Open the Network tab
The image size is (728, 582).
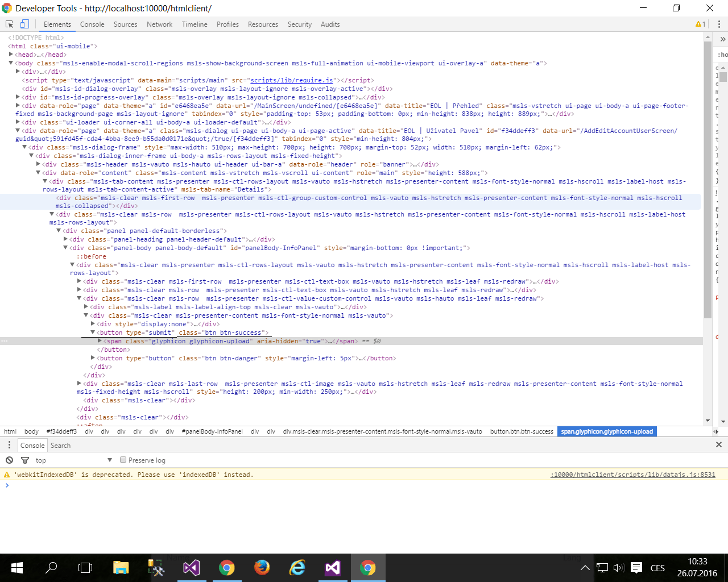[x=160, y=24]
